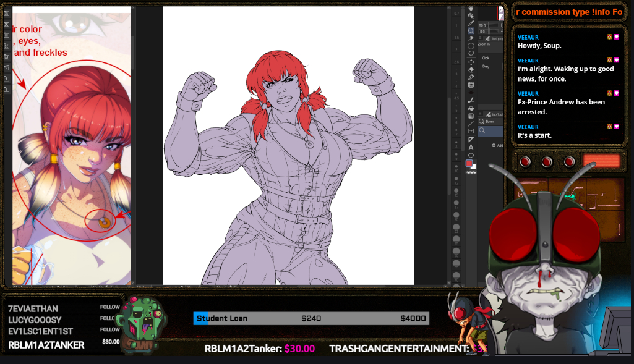Select the Zoom sub tool group
The width and height of the screenshot is (634, 364).
click(x=491, y=122)
